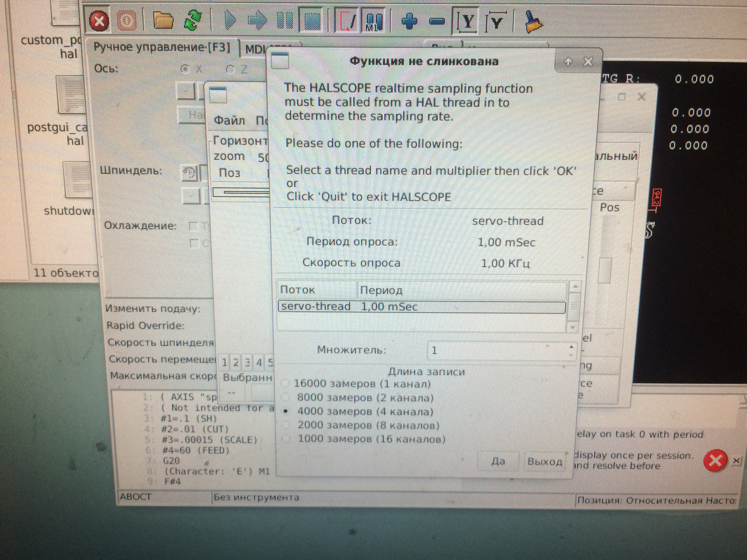Switch to Ручное управление [F3] tab
The image size is (747, 560).
click(162, 47)
